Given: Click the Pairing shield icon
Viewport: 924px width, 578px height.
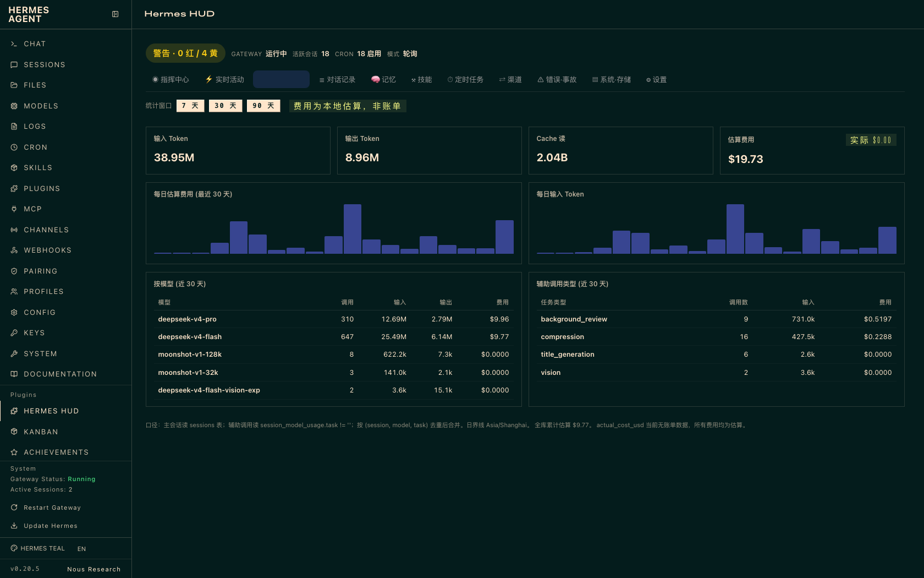Looking at the screenshot, I should click(x=14, y=271).
